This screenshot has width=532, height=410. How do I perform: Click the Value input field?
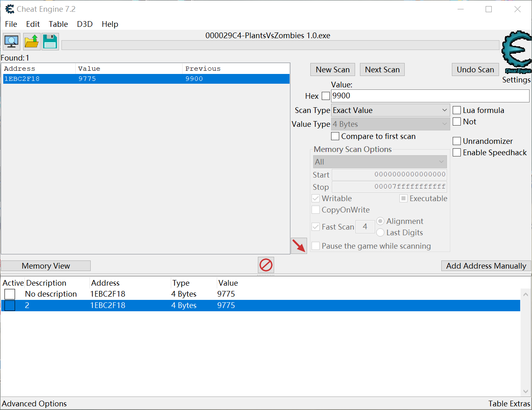tap(430, 96)
